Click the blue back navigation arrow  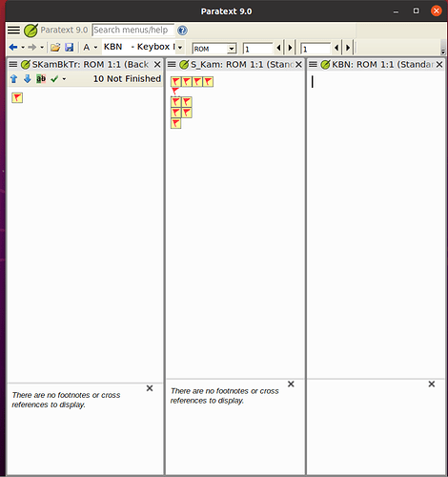coord(13,48)
